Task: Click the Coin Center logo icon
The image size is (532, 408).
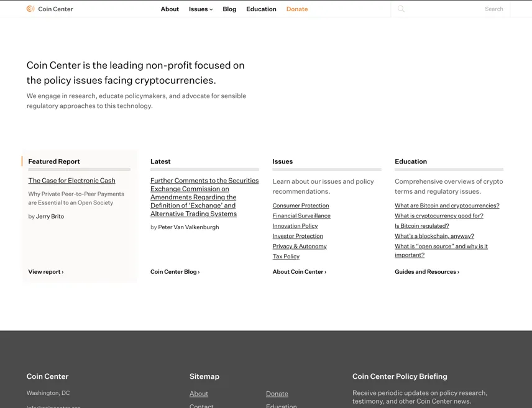Action: pyautogui.click(x=30, y=9)
